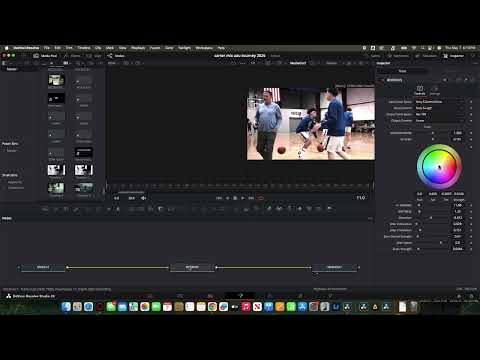Select the middle node between MediaIn1 and MediaOut1
The height and width of the screenshot is (360, 480).
pos(192,267)
